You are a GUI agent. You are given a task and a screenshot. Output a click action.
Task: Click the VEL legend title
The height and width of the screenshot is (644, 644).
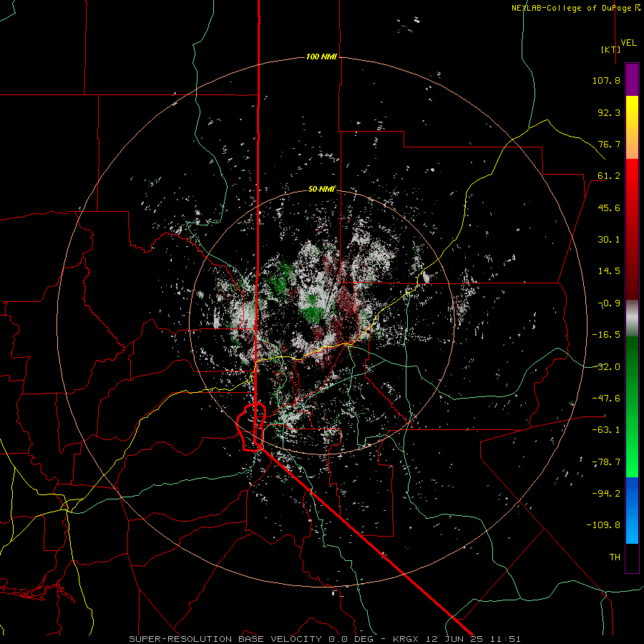pos(628,43)
